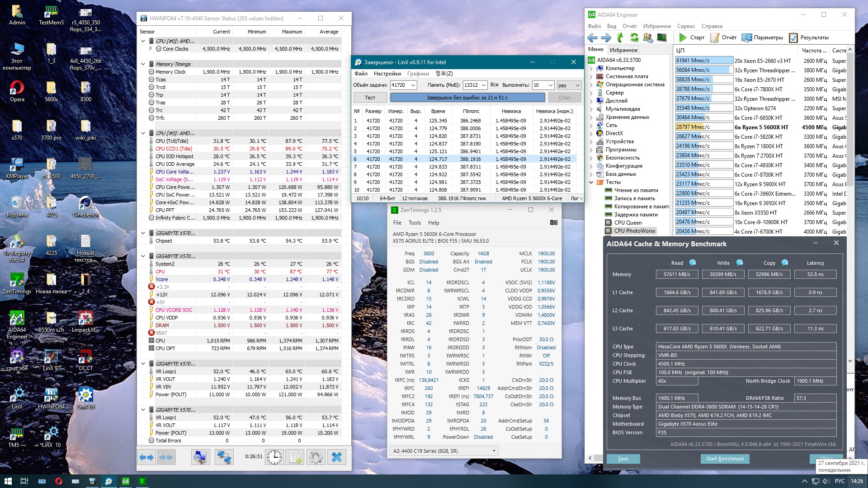Image resolution: width=868 pixels, height=488 pixels.
Task: Open ZenTimings module selector A2 dropdown
Action: [x=494, y=450]
